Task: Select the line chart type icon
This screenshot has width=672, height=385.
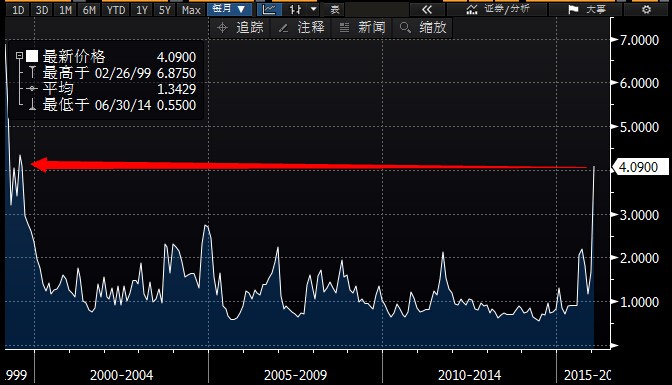Action: click(x=269, y=9)
